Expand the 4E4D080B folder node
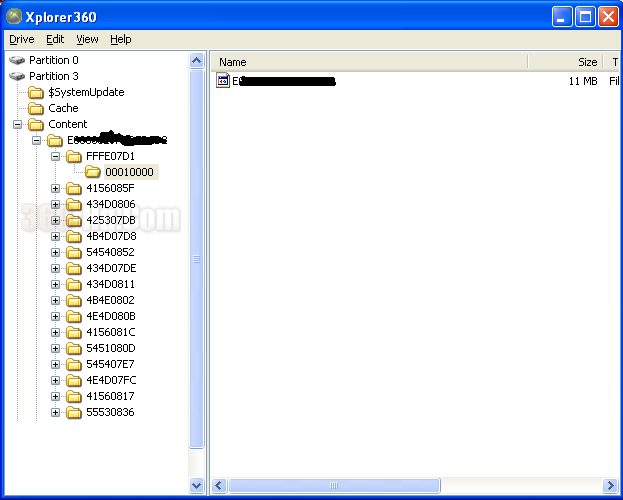 [x=55, y=316]
